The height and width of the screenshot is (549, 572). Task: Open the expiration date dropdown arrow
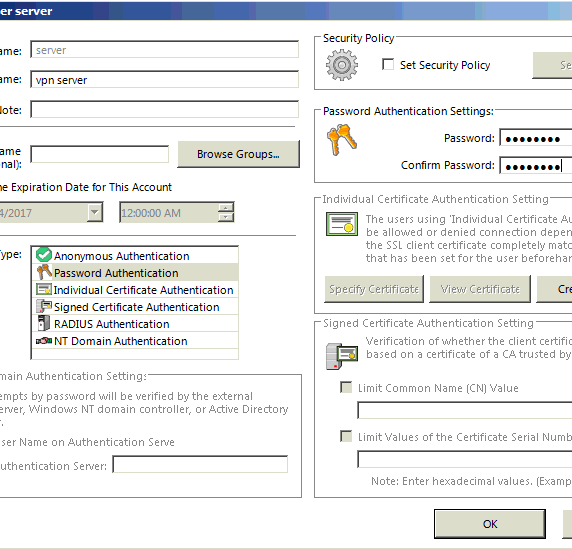click(x=94, y=213)
